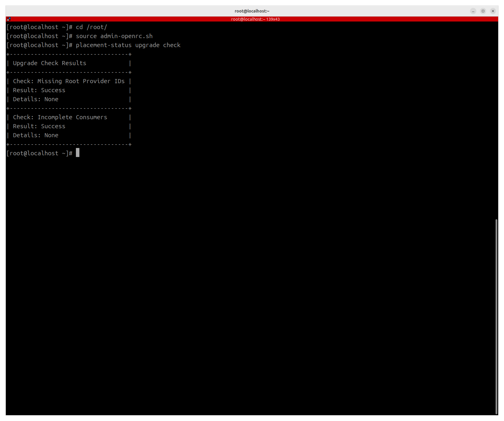
Task: Click the 'Upgrade Check Results' header text
Action: pos(49,63)
